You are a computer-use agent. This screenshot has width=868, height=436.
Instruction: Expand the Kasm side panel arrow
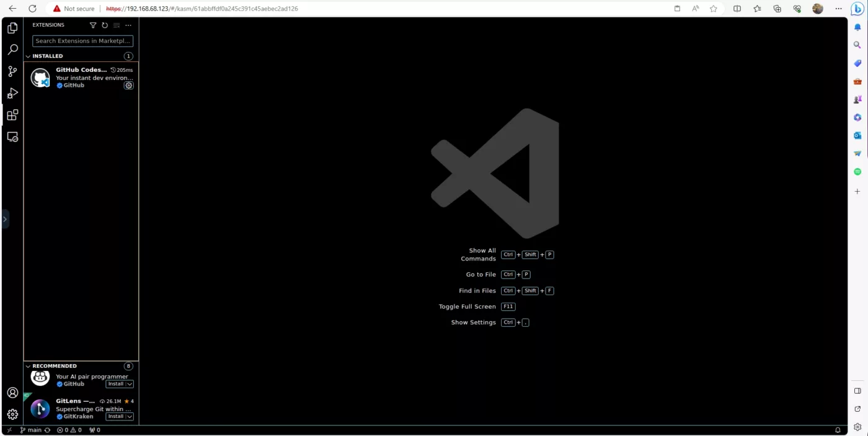click(x=5, y=219)
